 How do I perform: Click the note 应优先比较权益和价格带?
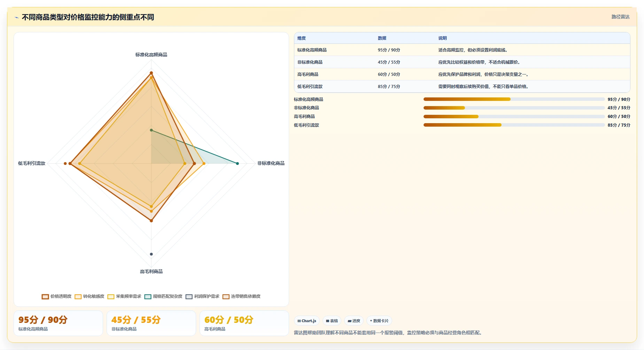pyautogui.click(x=479, y=62)
